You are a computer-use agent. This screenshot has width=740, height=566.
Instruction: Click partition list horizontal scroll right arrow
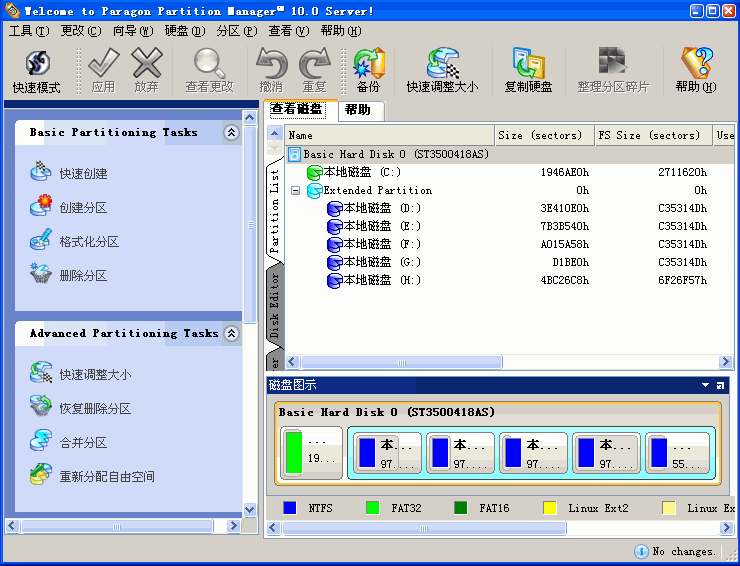(x=725, y=362)
